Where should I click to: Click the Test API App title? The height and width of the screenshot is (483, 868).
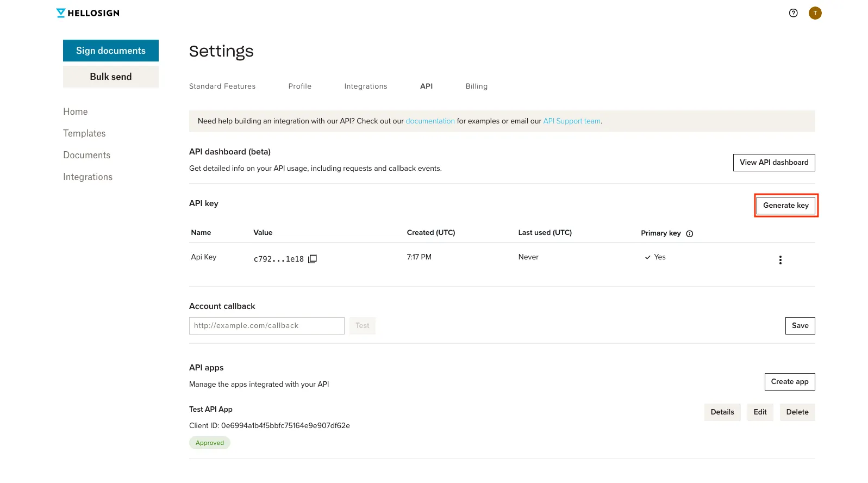(x=211, y=409)
